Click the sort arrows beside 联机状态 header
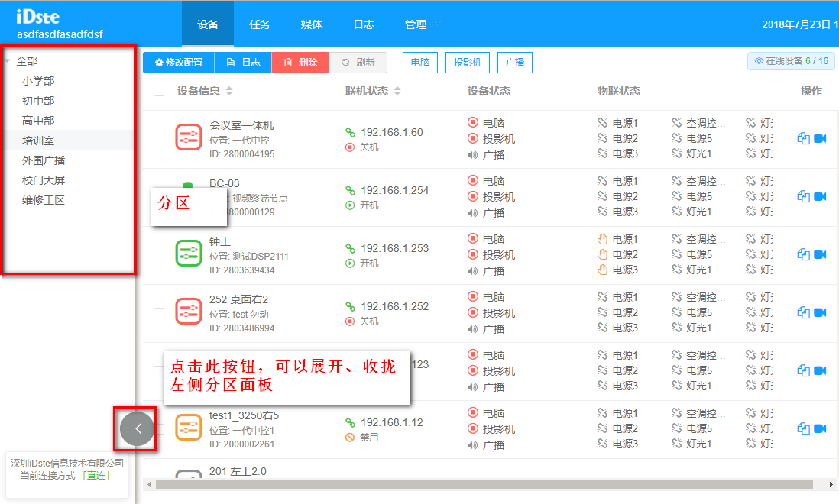This screenshot has width=839, height=504. pos(397,92)
